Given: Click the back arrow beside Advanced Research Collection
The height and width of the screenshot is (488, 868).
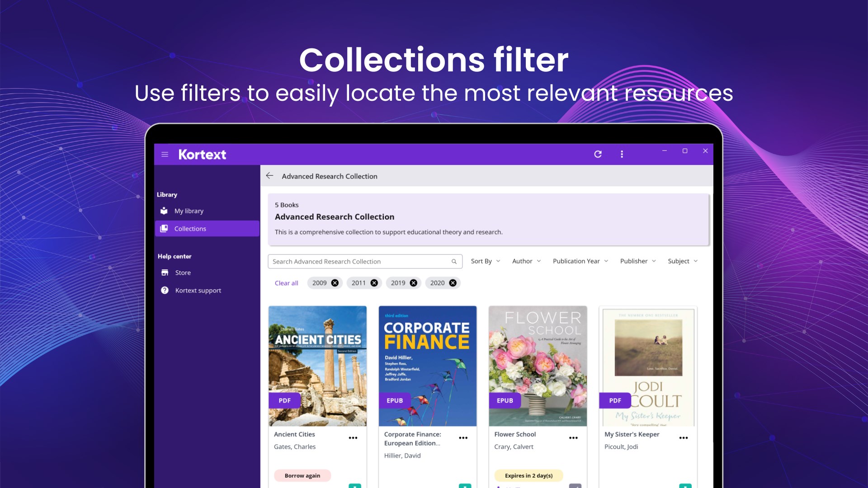Looking at the screenshot, I should [270, 176].
